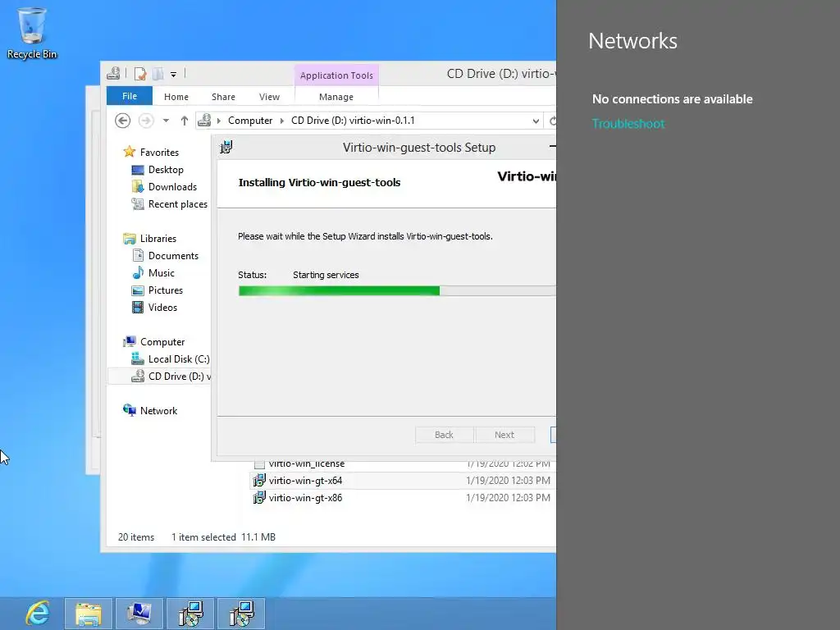The image size is (840, 630).
Task: Switch to the View ribbon tab
Action: coord(269,97)
